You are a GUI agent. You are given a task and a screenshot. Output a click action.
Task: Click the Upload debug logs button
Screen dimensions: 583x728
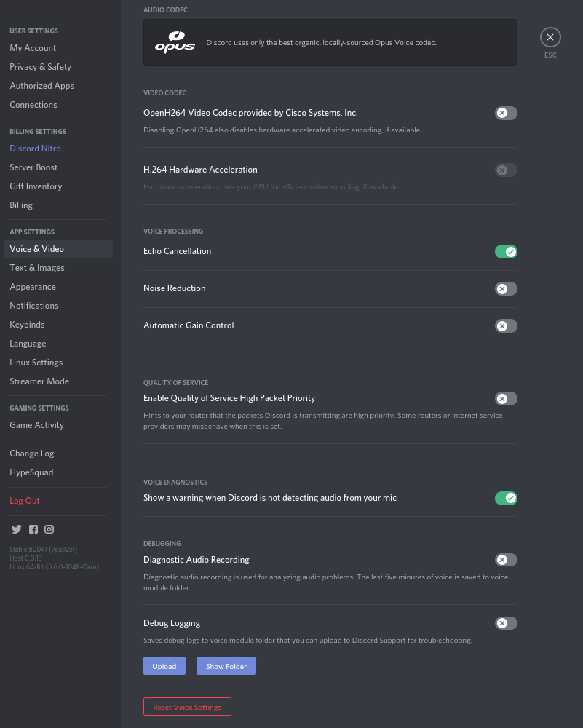pos(164,666)
